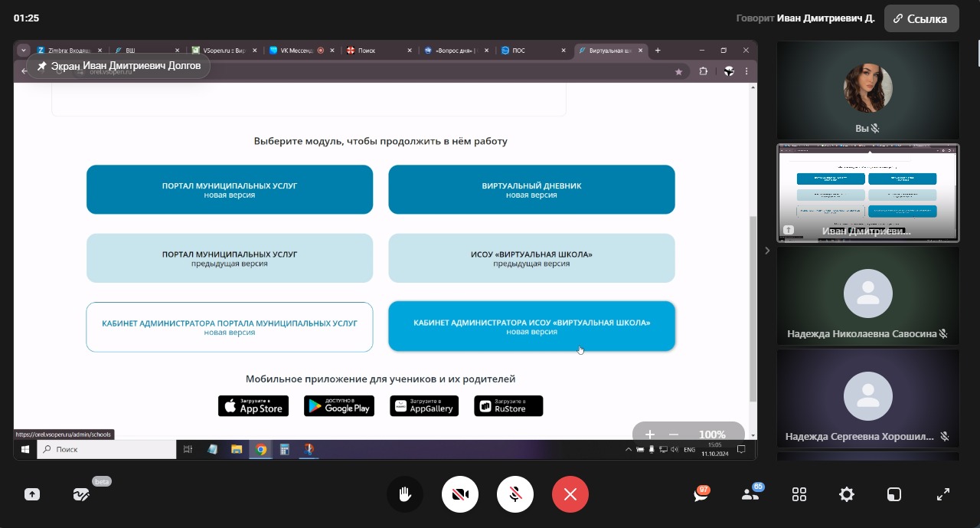The width and height of the screenshot is (980, 528).
Task: Unmute the microphone
Action: (515, 494)
